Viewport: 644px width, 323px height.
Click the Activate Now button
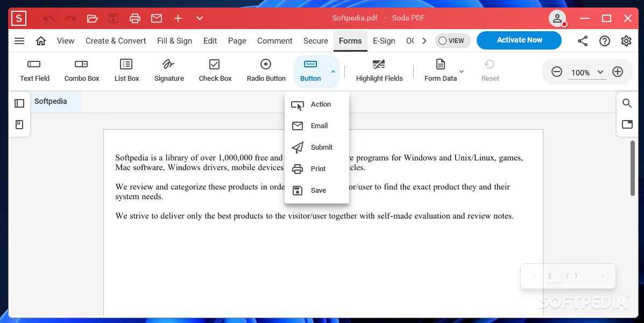519,40
